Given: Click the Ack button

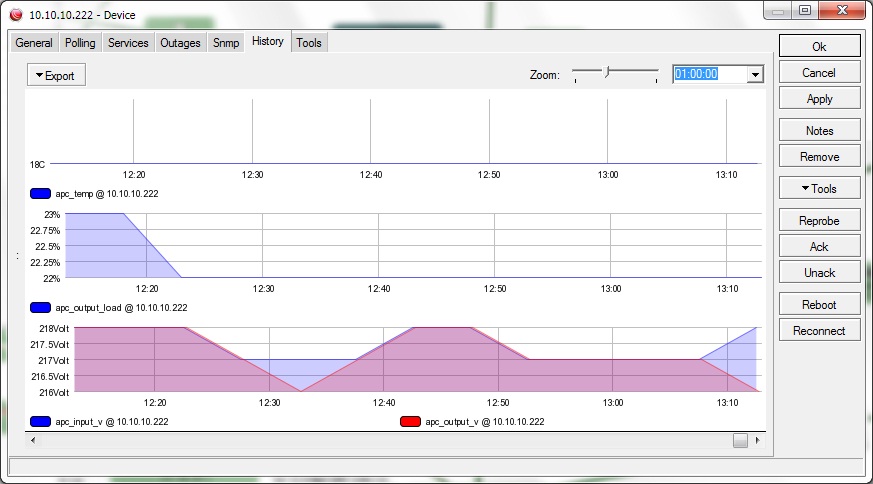Looking at the screenshot, I should tap(820, 246).
